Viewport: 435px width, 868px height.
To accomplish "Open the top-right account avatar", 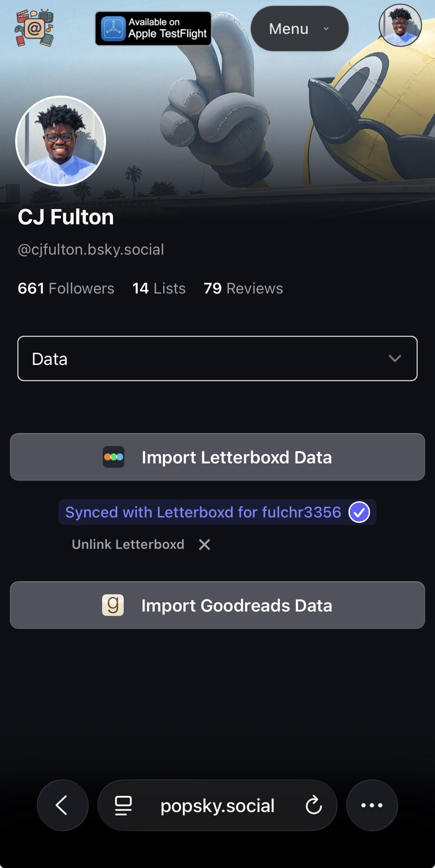I will 400,26.
